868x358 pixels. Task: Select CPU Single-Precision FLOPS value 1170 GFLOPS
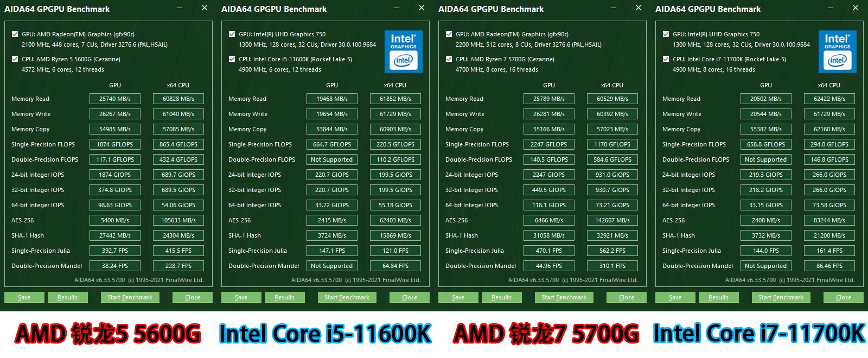pyautogui.click(x=612, y=144)
